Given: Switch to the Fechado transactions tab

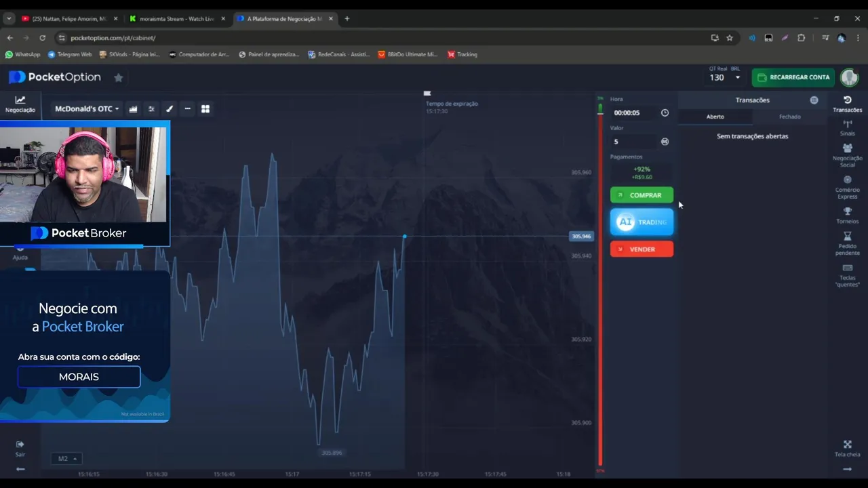Looking at the screenshot, I should 789,117.
